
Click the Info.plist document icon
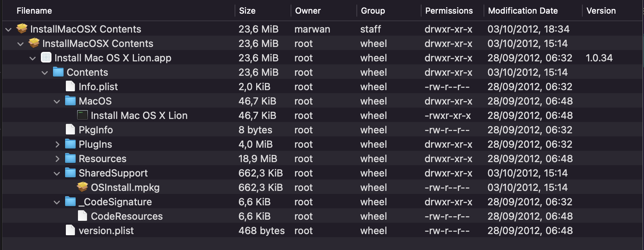pos(70,86)
